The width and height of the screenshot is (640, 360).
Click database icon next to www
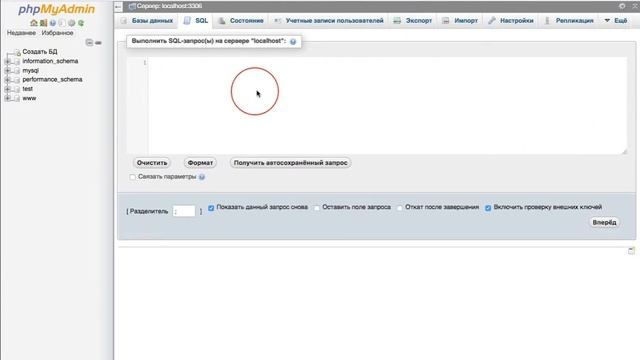(x=17, y=98)
